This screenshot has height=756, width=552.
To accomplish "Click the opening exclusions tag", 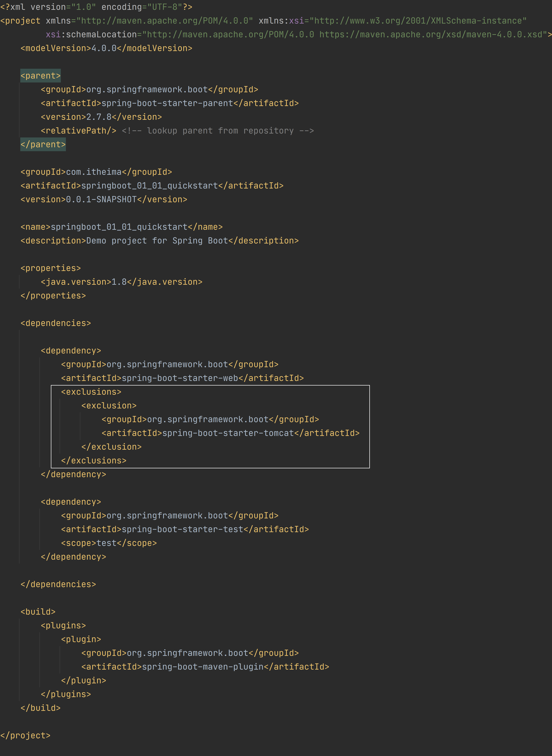I will (x=91, y=392).
